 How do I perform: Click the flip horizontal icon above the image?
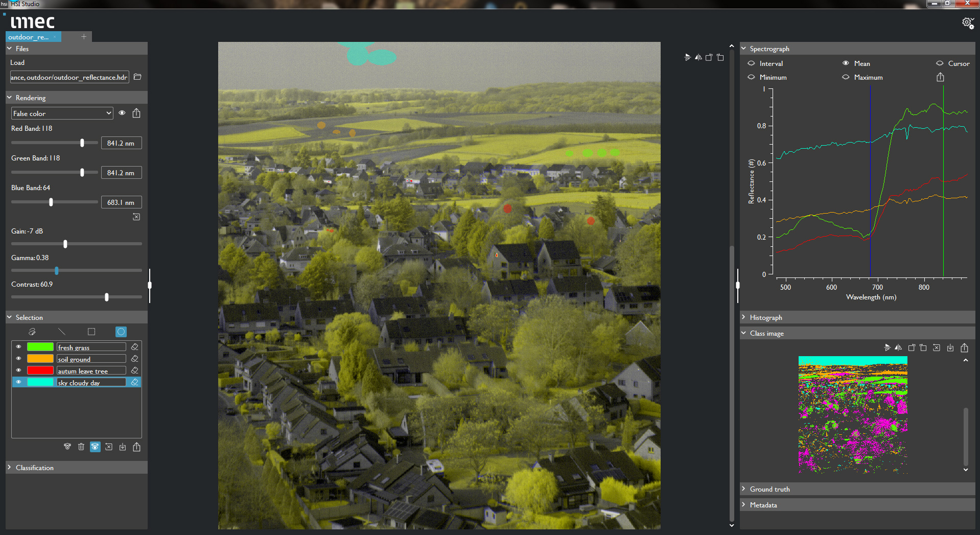(x=698, y=57)
